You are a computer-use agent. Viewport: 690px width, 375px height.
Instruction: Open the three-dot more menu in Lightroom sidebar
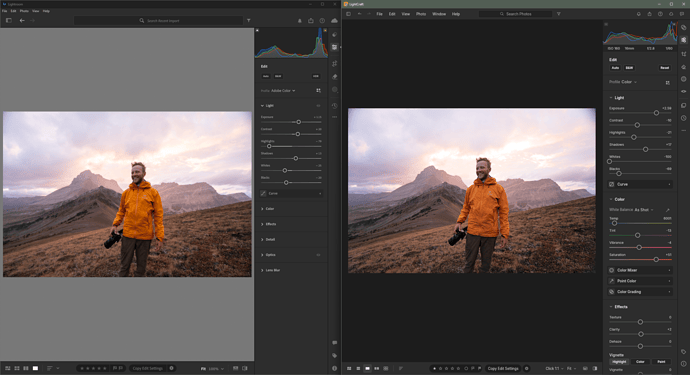334,117
